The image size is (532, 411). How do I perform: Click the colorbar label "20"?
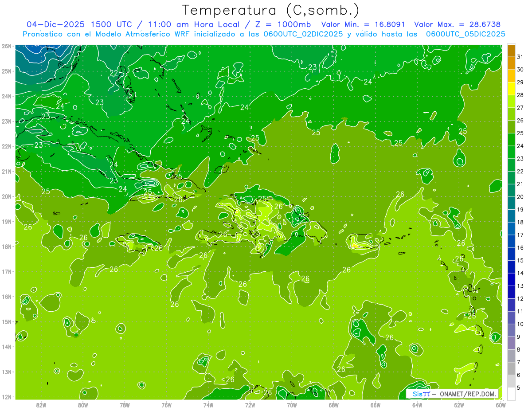tap(520, 197)
